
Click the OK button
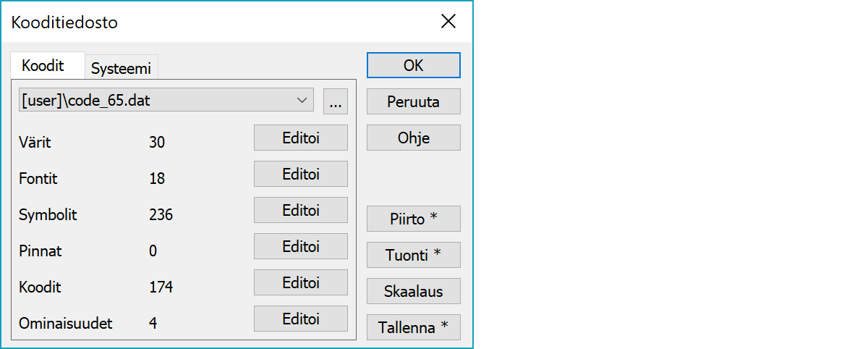(413, 65)
